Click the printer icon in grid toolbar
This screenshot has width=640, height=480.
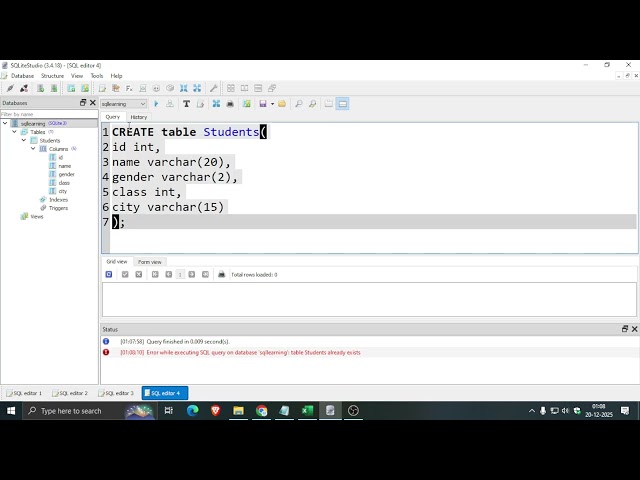click(222, 274)
